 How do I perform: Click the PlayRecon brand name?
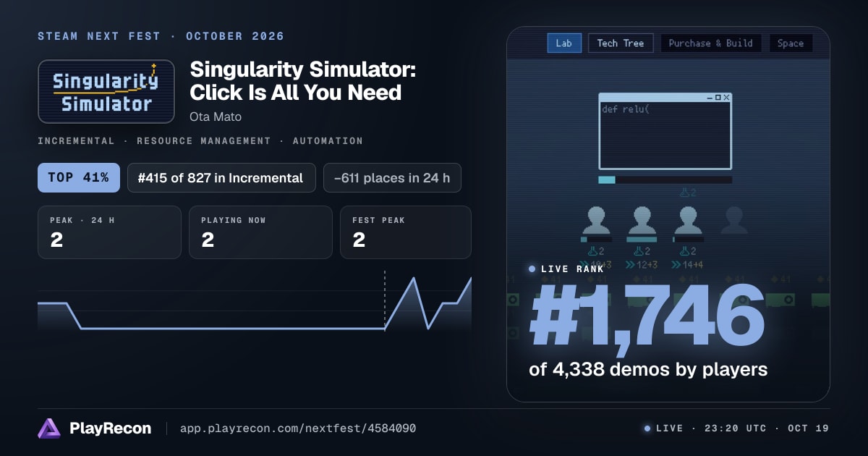111,428
